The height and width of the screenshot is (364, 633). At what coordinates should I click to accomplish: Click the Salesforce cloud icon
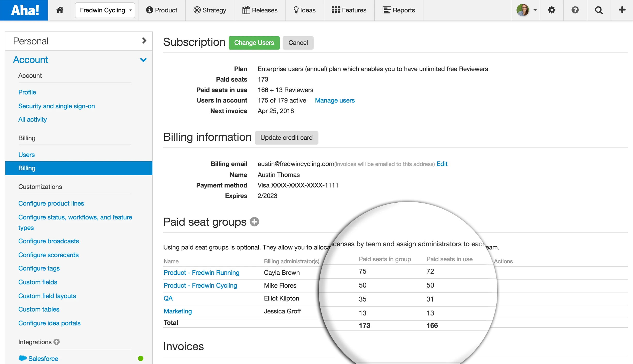pyautogui.click(x=22, y=358)
